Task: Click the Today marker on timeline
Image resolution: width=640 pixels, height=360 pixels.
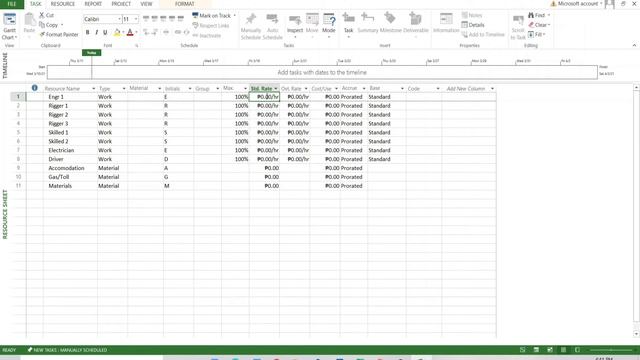Action: pos(91,53)
